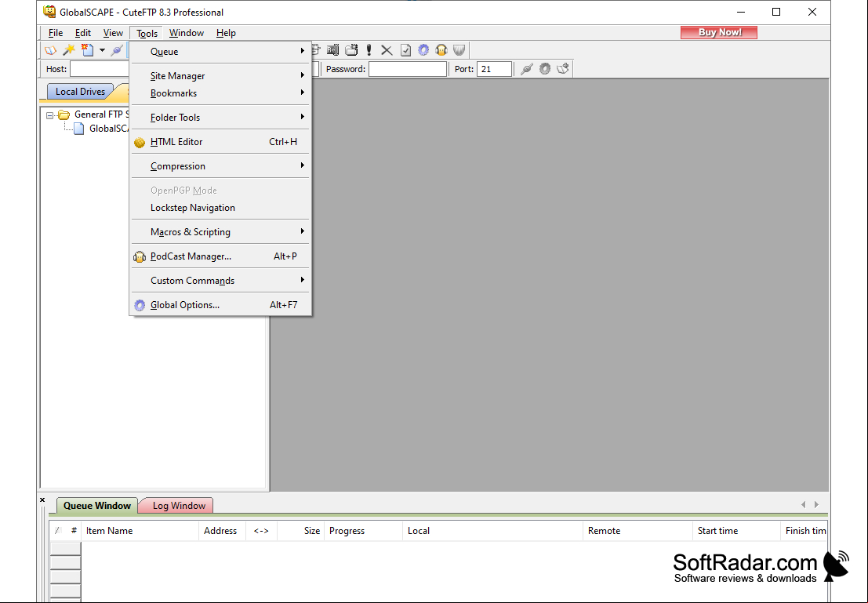Click the Port field showing 21
Image resolution: width=868 pixels, height=603 pixels.
494,69
